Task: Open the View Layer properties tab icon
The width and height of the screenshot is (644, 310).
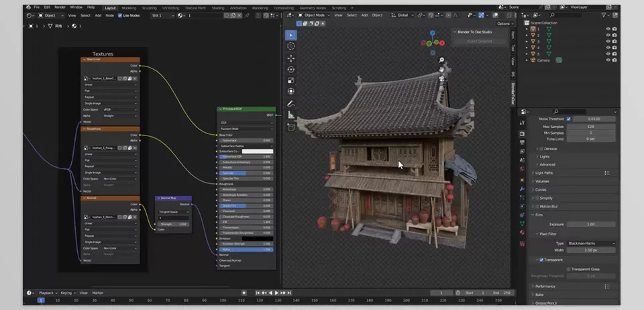Action: pos(522,151)
